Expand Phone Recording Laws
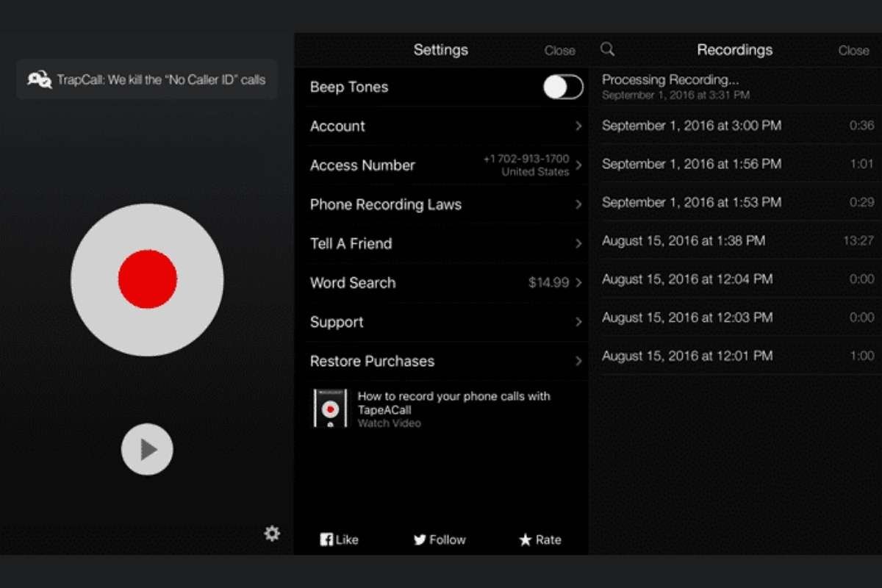Image resolution: width=882 pixels, height=588 pixels. (x=441, y=204)
